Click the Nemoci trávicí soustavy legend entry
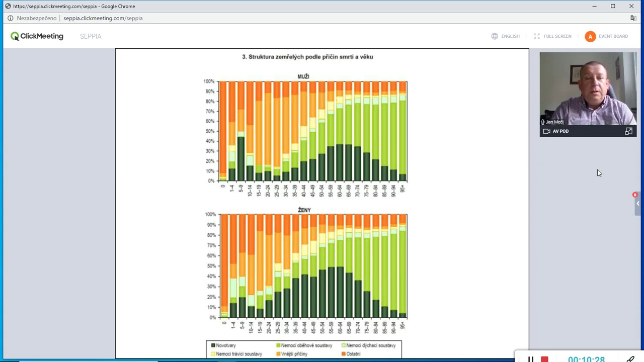This screenshot has height=362, width=644. [x=236, y=354]
